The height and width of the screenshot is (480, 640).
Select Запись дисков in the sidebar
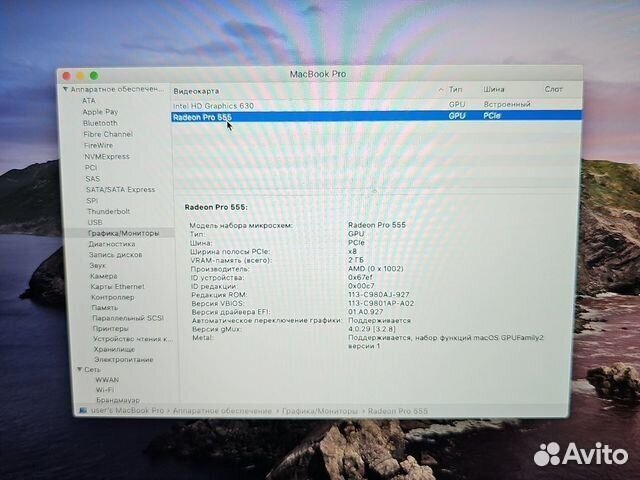(x=116, y=254)
